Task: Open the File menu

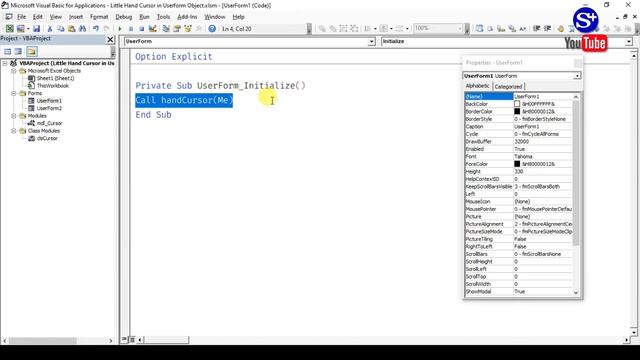Action: [x=21, y=17]
